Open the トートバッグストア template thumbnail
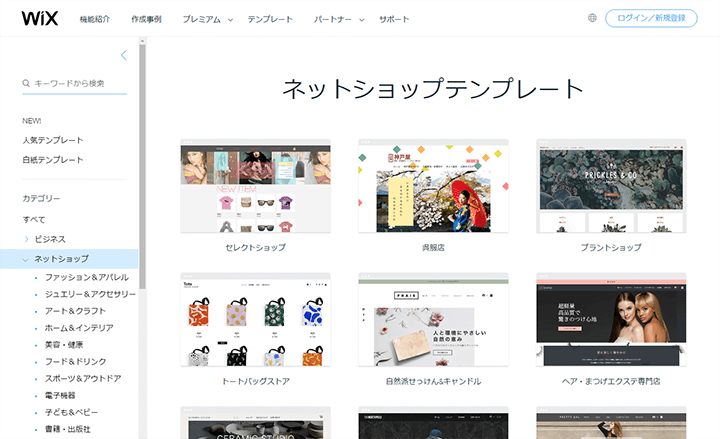Image resolution: width=720 pixels, height=439 pixels. (256, 321)
